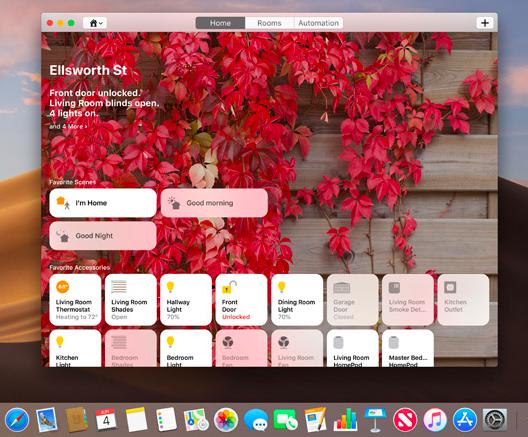Toggle the Dining Room Light tile
Screen dimensions: 528x437
(297, 300)
